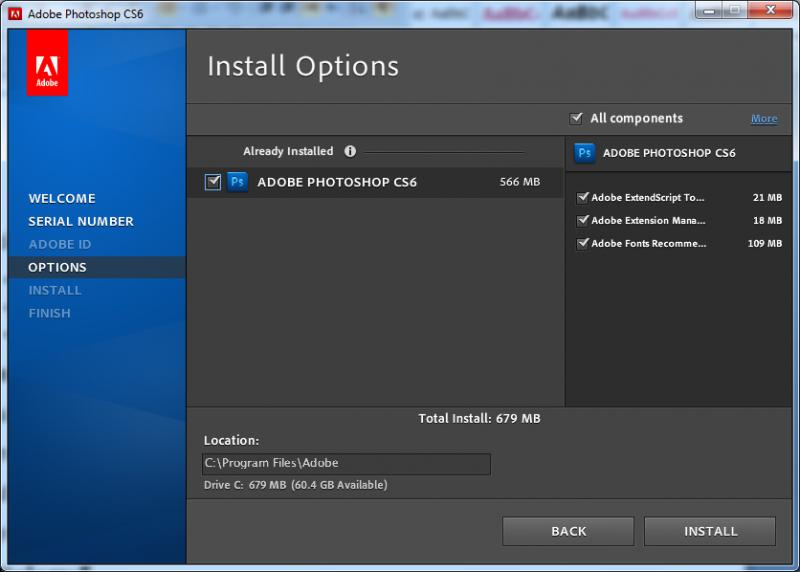Screen dimensions: 800x572
Task: Close the Adobe Photoshop CS6 installer window
Action: pyautogui.click(x=771, y=10)
